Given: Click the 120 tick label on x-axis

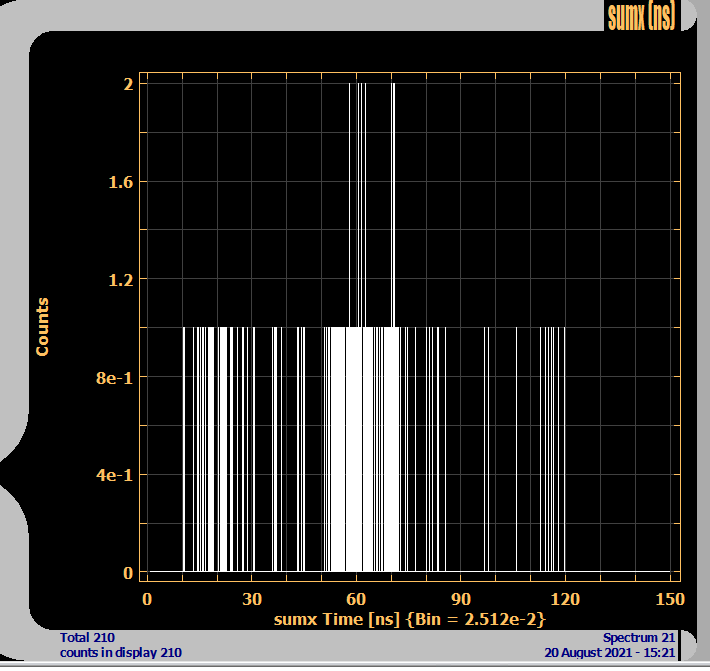Looking at the screenshot, I should pyautogui.click(x=564, y=599).
